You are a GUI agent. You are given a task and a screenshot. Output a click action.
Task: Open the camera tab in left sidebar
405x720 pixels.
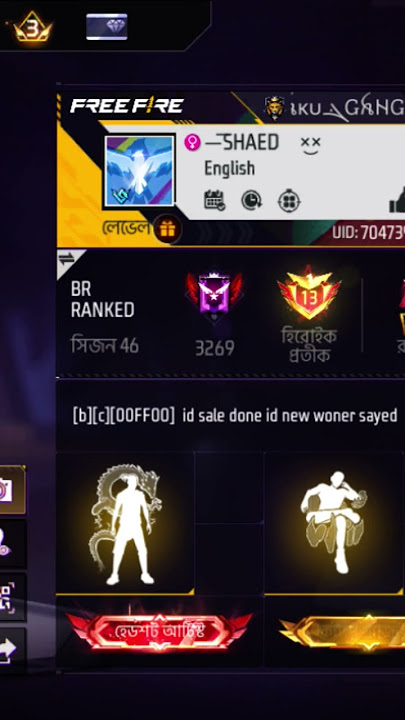tap(13, 490)
